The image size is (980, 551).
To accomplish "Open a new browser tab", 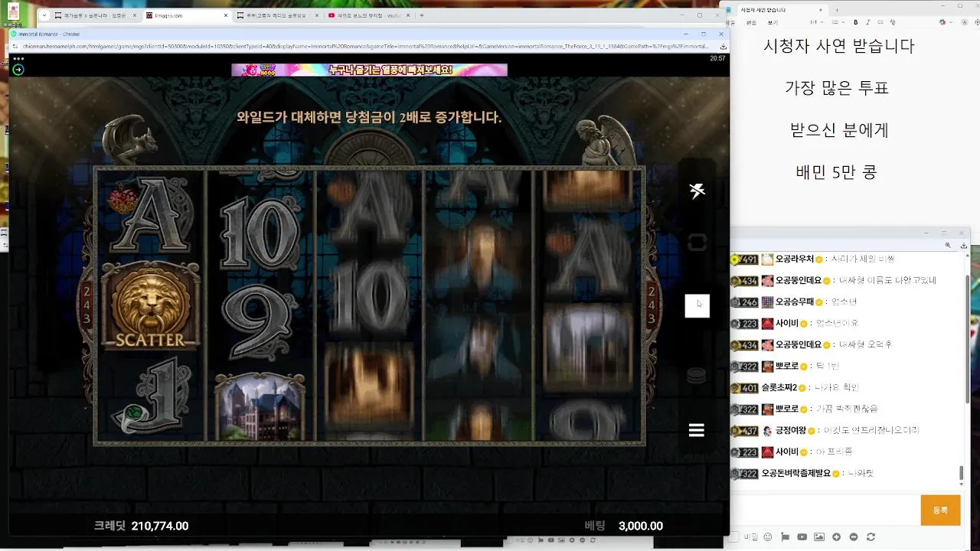I will [421, 15].
